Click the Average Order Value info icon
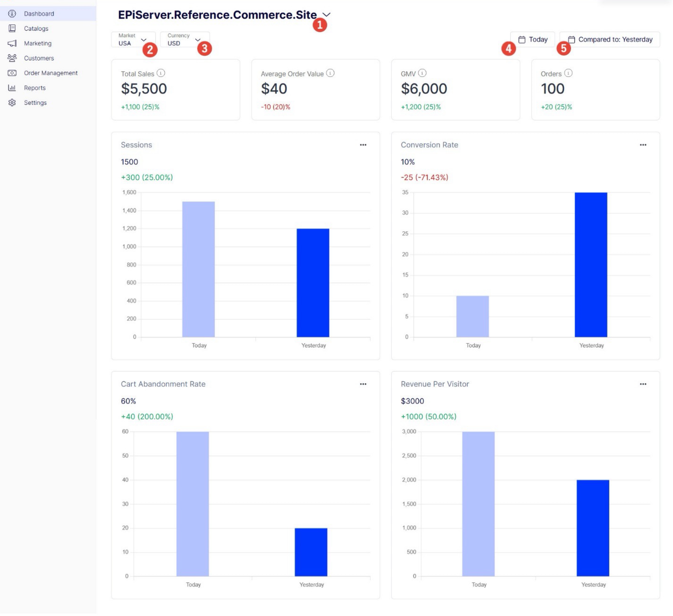This screenshot has width=673, height=616. tap(330, 73)
